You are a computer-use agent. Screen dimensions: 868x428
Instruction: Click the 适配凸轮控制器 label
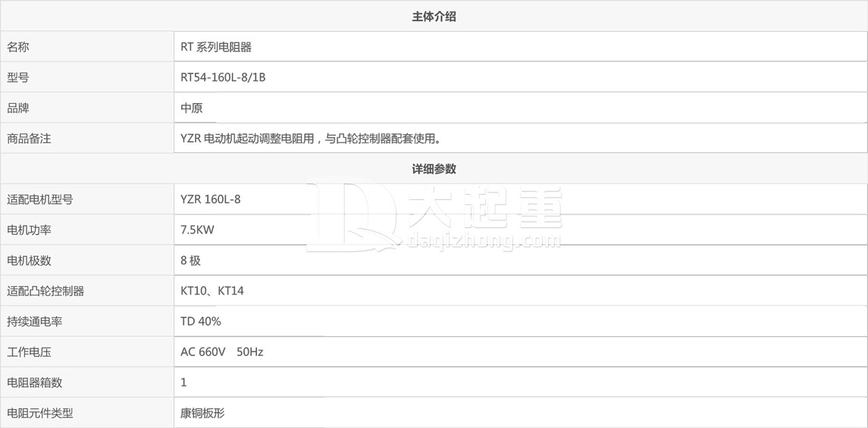pyautogui.click(x=45, y=291)
